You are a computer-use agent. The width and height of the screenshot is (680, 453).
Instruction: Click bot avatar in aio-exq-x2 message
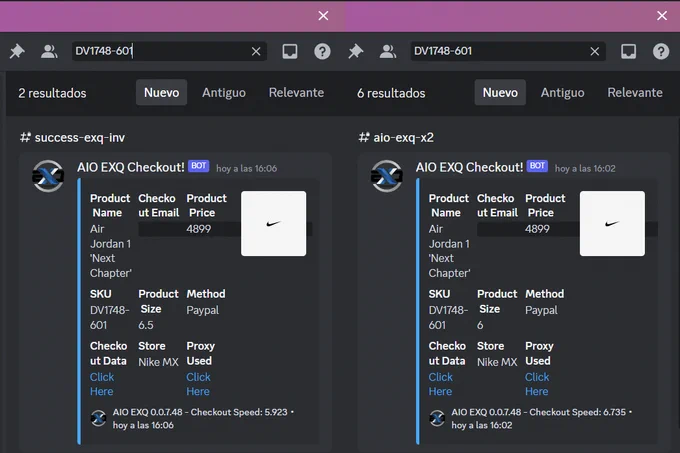point(387,176)
